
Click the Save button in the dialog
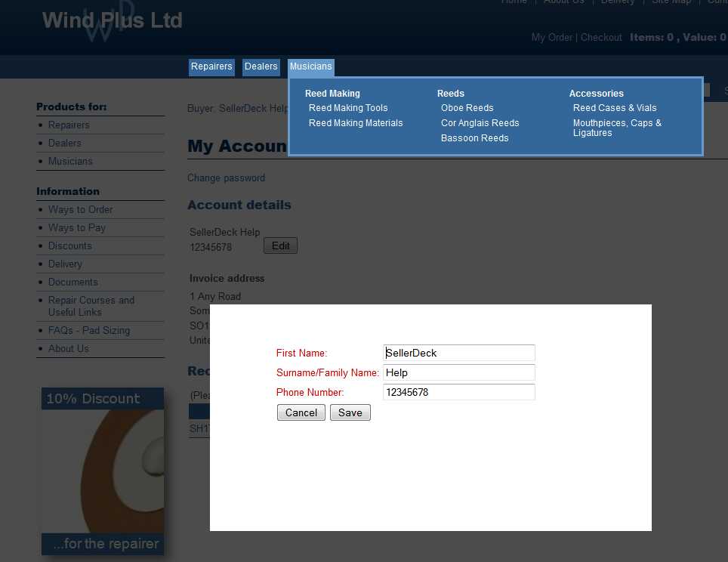click(x=350, y=412)
